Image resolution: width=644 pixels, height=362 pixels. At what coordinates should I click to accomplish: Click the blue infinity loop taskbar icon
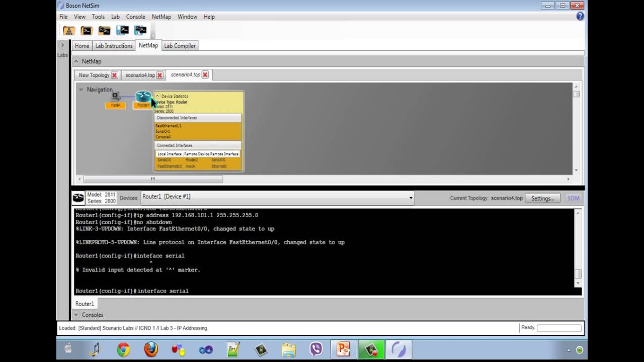(206, 349)
